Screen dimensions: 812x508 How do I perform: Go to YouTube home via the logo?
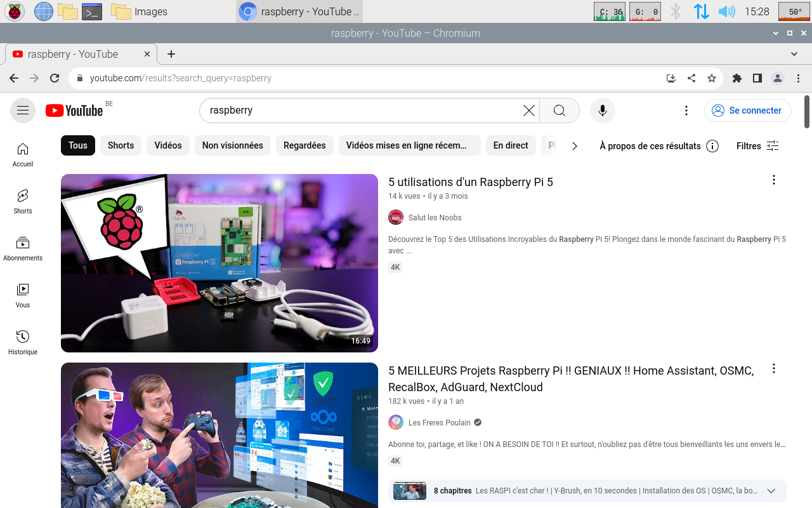(74, 110)
